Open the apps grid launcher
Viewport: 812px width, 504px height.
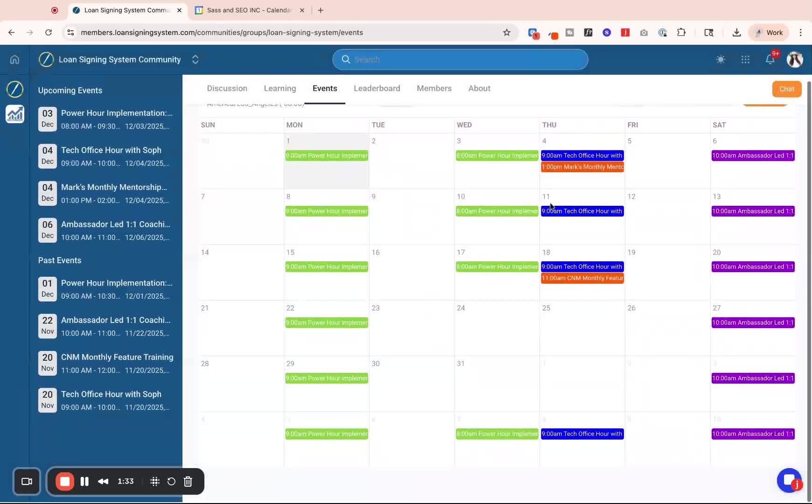point(745,59)
